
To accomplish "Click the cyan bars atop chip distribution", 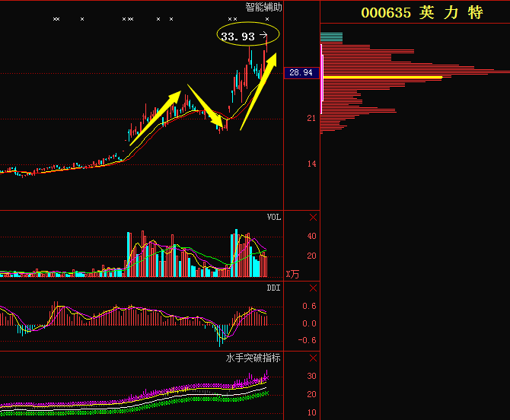I will tap(331, 37).
